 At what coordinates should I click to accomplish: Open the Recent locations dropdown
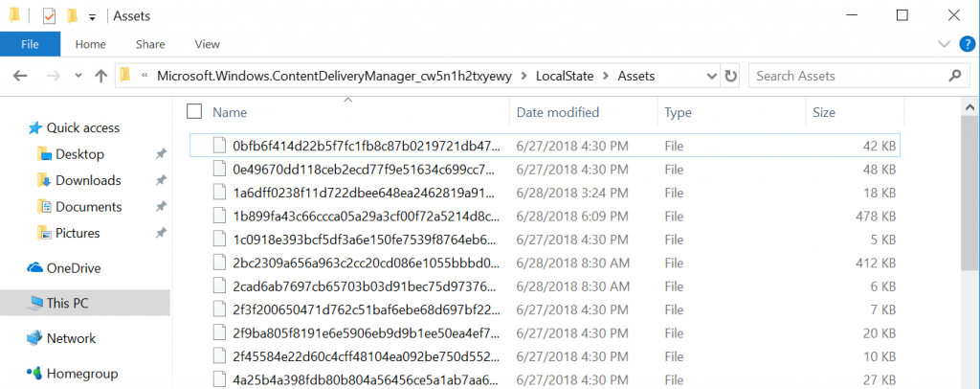[78, 77]
